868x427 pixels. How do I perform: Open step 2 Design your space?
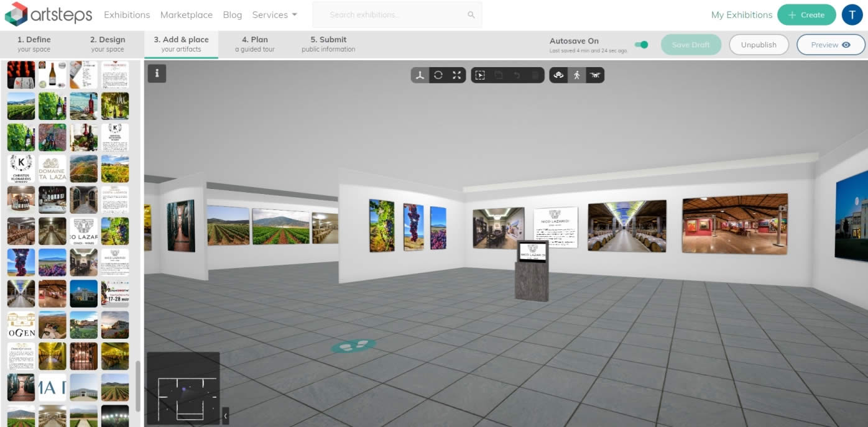(108, 44)
